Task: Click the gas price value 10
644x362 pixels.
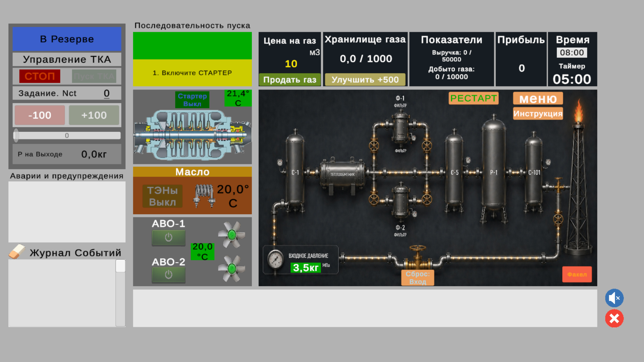Action: click(x=291, y=64)
